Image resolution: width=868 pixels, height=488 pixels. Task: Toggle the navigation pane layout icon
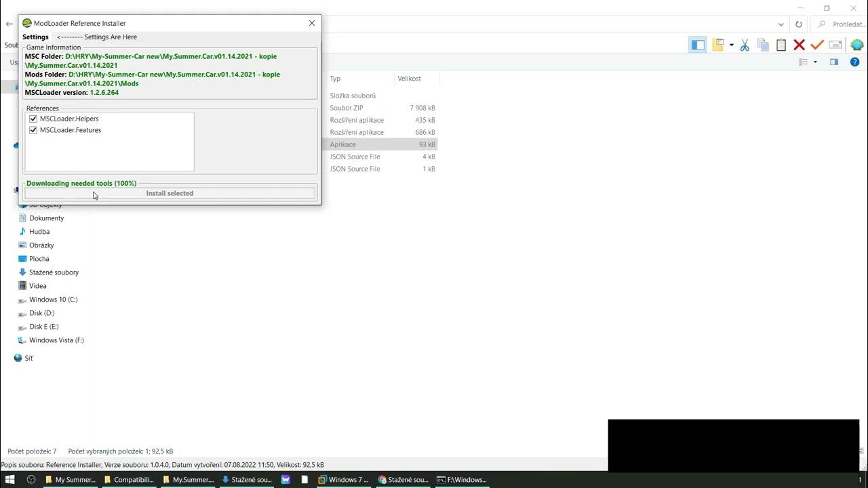(x=698, y=45)
